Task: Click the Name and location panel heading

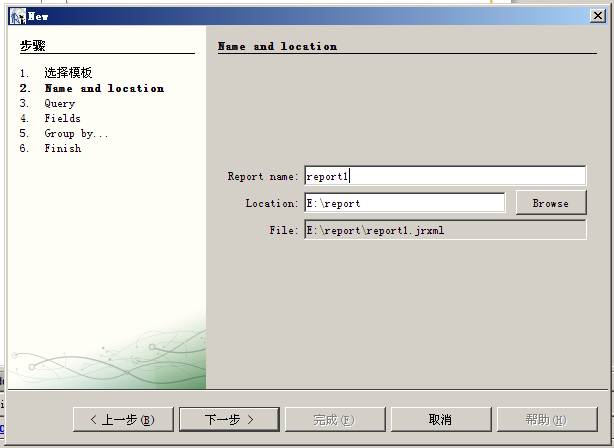Action: [x=277, y=46]
